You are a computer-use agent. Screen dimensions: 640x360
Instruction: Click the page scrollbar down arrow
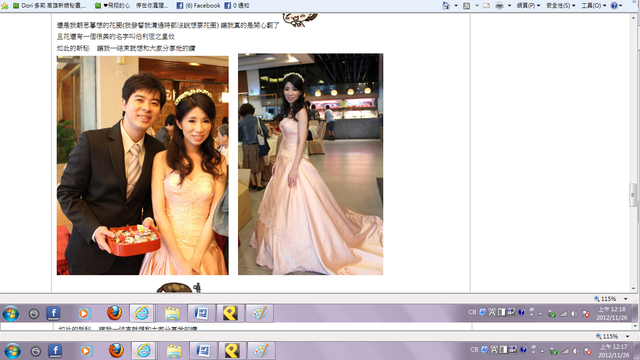[x=633, y=289]
